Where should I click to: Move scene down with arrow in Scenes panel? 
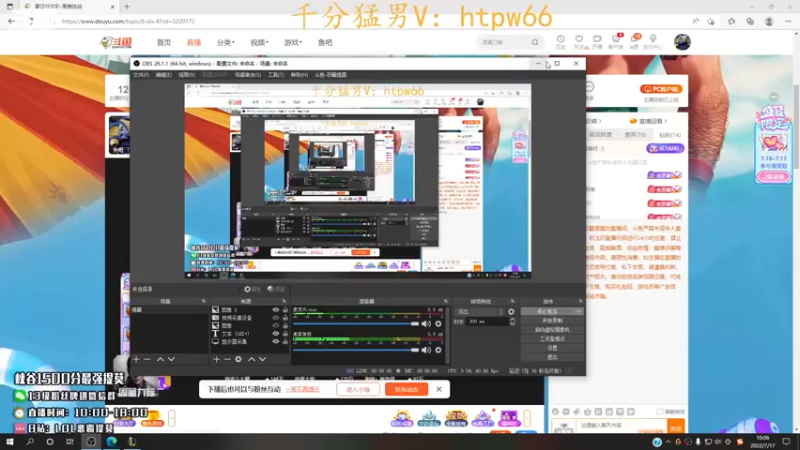pos(171,359)
